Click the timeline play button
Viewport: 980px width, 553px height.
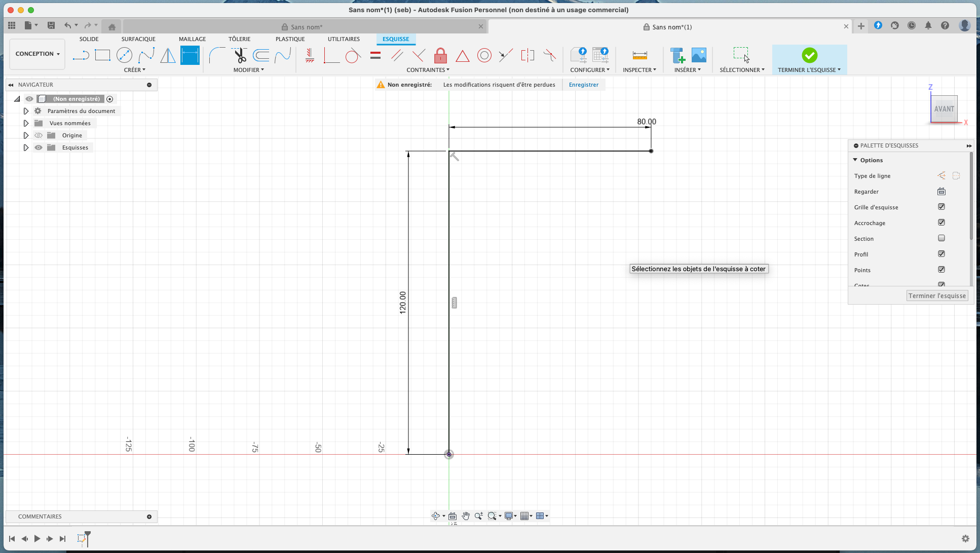coord(37,539)
